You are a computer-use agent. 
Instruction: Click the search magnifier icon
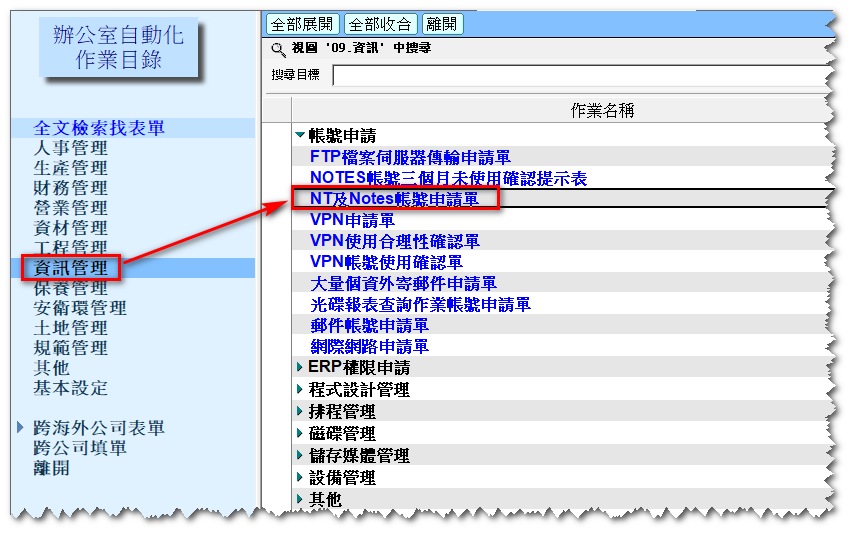click(x=277, y=48)
